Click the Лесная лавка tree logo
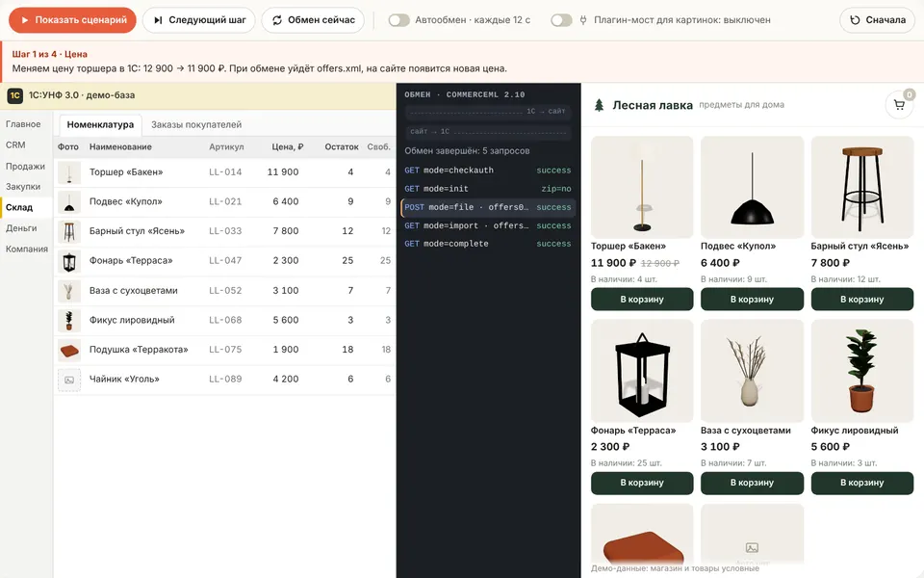The image size is (924, 578). (x=599, y=106)
